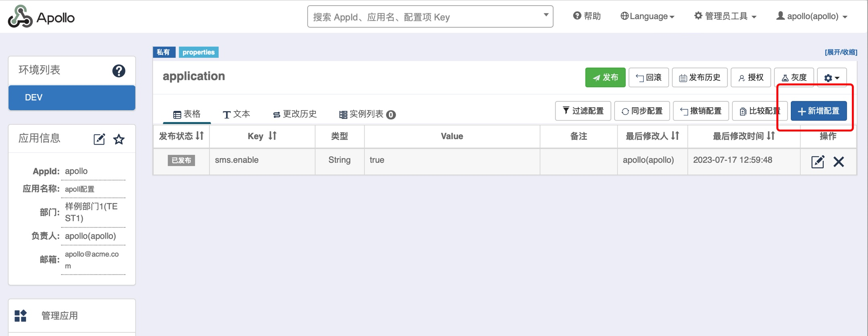
Task: Sort by 最后修改人 column arrows
Action: click(675, 136)
